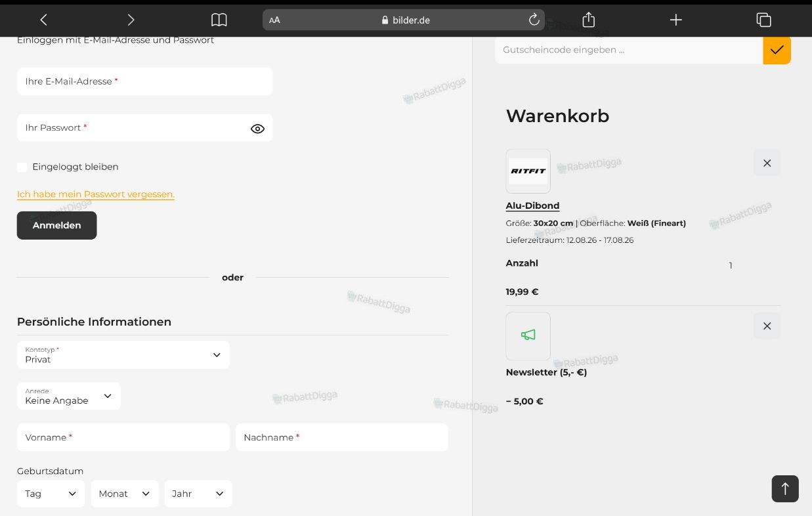
Task: Click the Geburtsdatum label
Action: (50, 471)
